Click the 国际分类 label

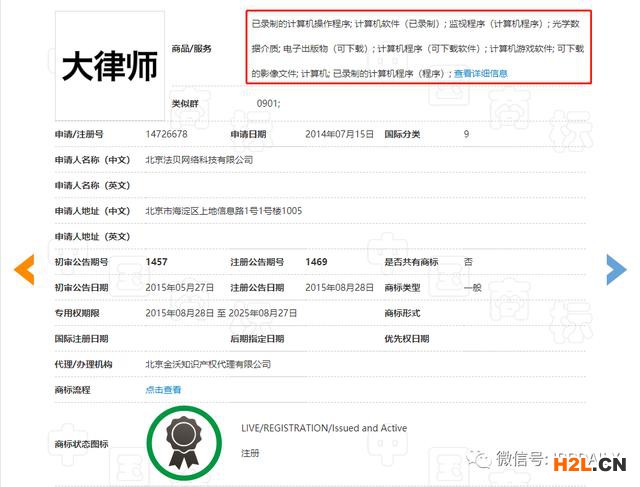tap(402, 134)
